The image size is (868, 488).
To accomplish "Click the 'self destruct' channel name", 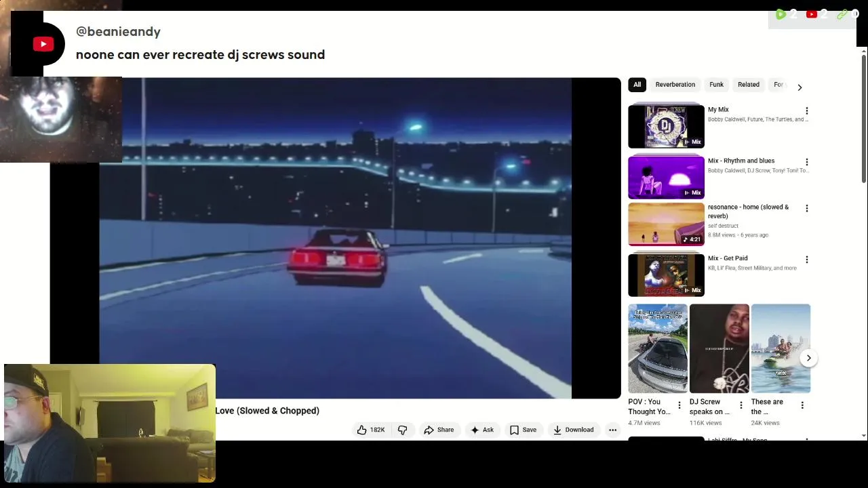I will [723, 226].
